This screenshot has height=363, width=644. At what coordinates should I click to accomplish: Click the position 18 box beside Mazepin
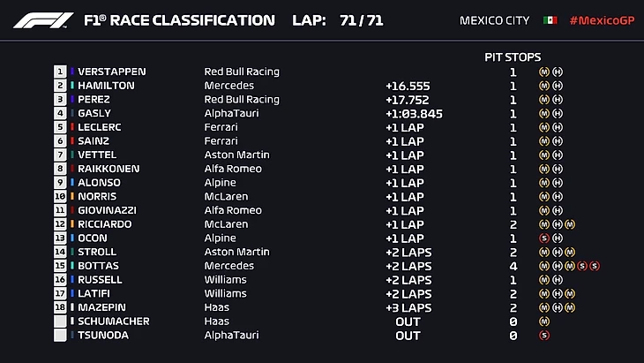coord(60,307)
